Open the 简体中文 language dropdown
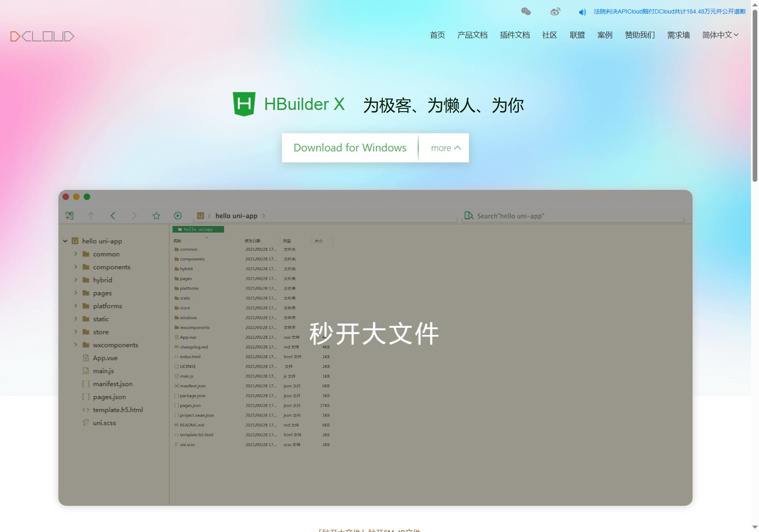 720,35
